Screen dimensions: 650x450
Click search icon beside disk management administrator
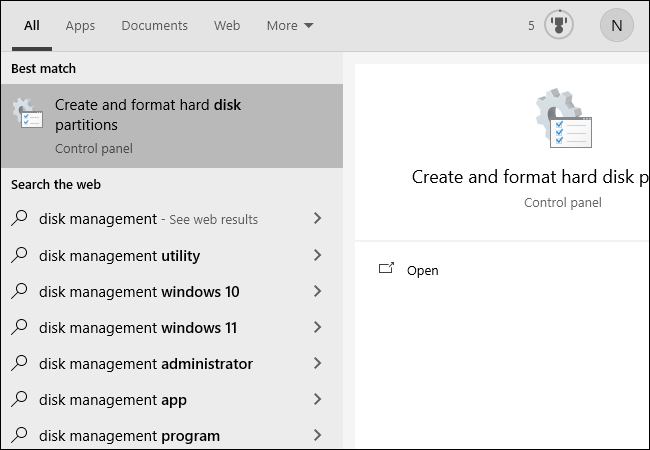[x=19, y=363]
